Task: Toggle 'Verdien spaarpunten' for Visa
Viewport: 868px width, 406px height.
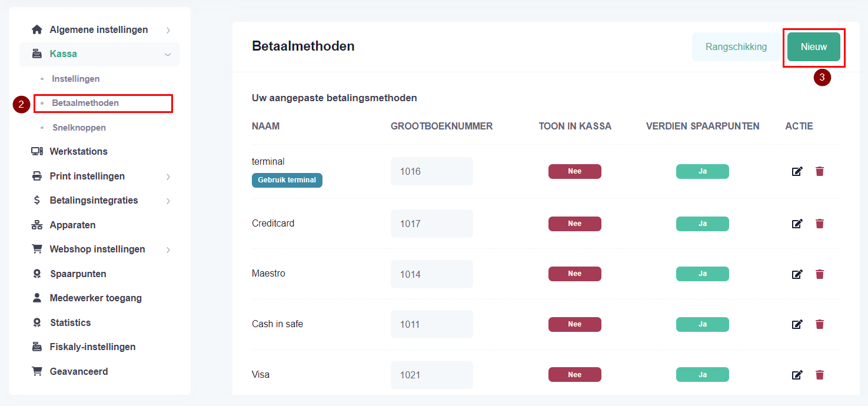Action: click(x=702, y=375)
